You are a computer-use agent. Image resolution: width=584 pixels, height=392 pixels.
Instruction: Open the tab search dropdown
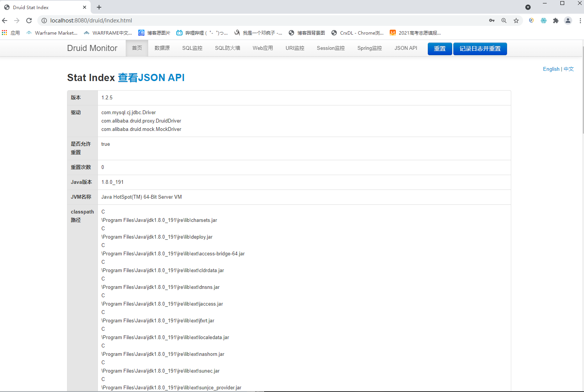(528, 7)
